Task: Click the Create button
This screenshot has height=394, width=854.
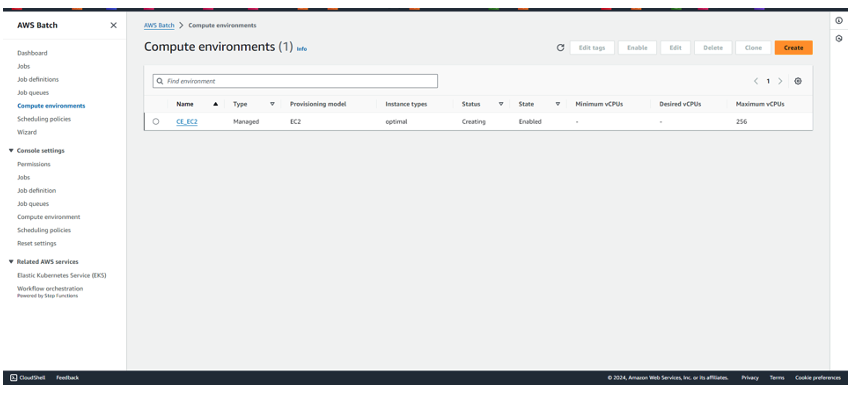Action: tap(794, 48)
